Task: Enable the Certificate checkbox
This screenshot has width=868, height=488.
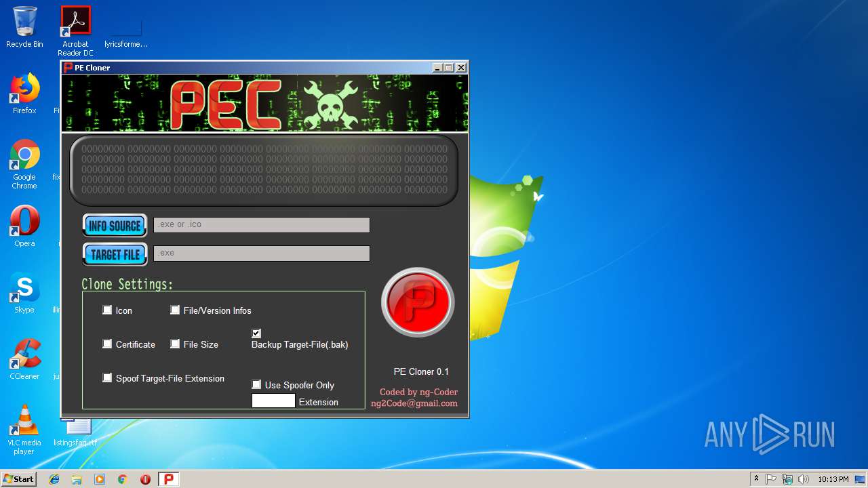Action: coord(107,344)
